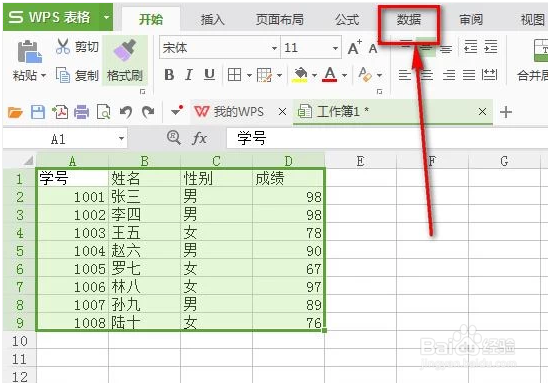Decrease indent icon in the alignment group

(x=470, y=47)
